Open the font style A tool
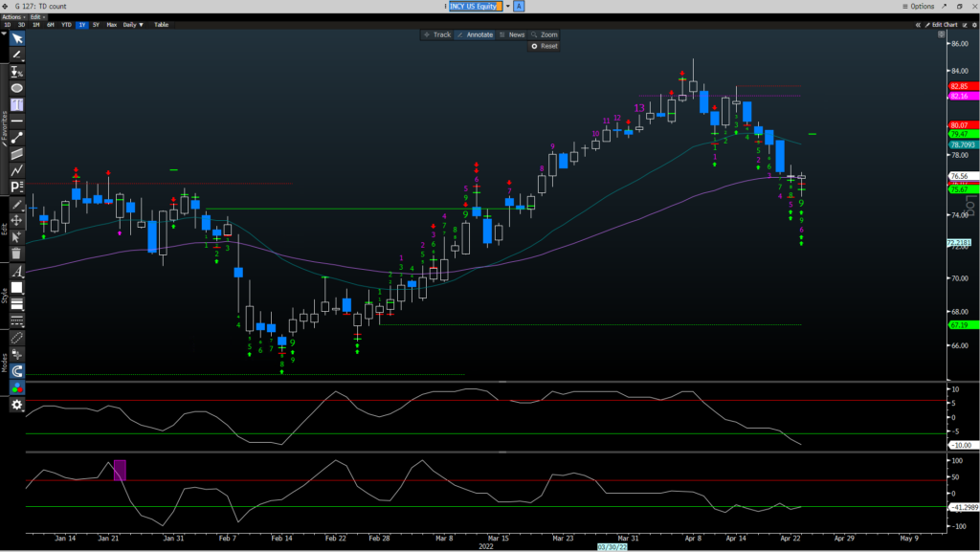This screenshot has width=980, height=552. 17,272
